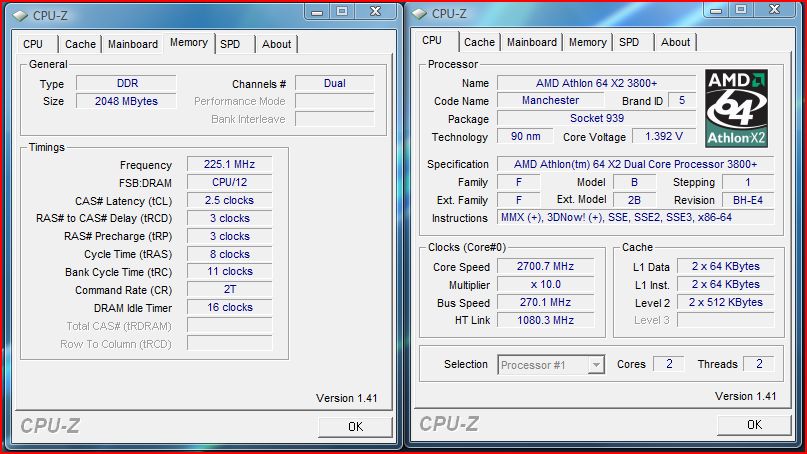Click the CPU-Z app icon in left window title bar
The height and width of the screenshot is (454, 807).
pos(20,16)
